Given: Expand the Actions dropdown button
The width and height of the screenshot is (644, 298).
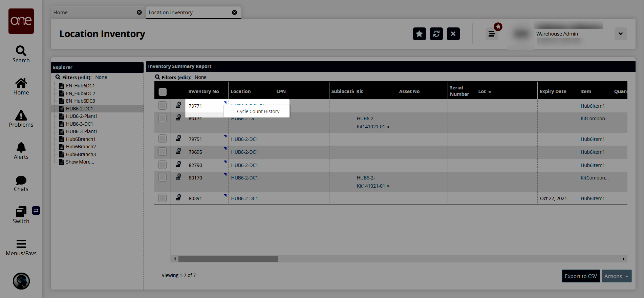Looking at the screenshot, I should (616, 276).
